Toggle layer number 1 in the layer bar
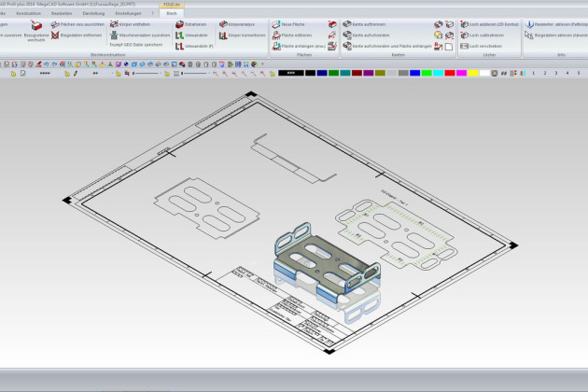This screenshot has width=588, height=392. (533, 73)
